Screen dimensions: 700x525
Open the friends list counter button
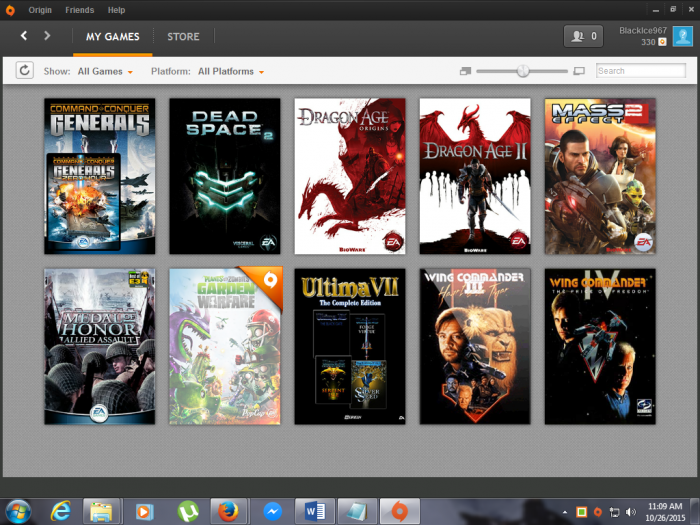point(583,36)
